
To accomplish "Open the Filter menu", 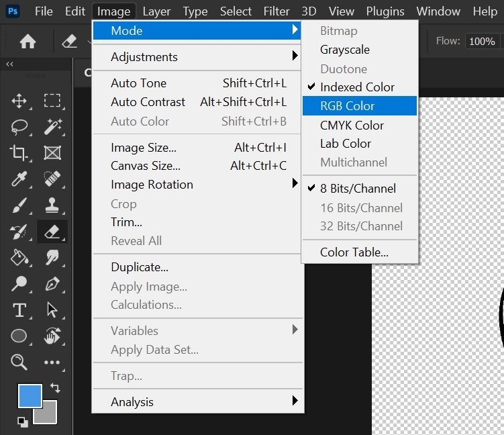I will point(276,11).
